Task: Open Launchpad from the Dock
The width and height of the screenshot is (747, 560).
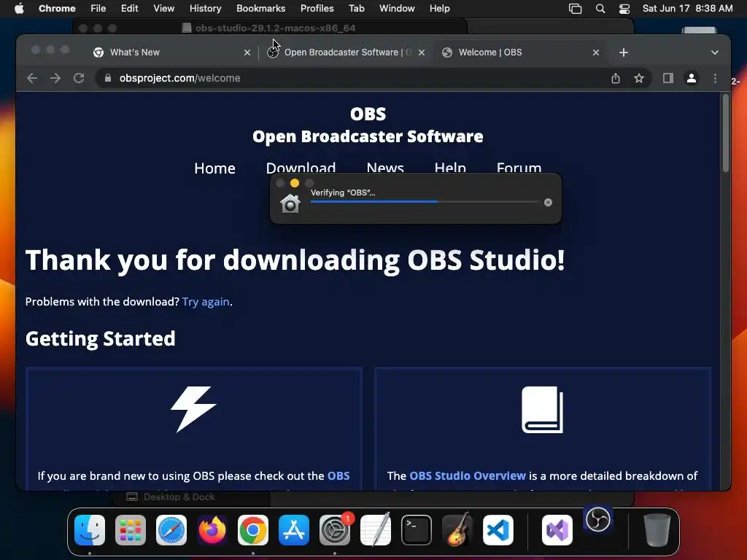Action: 131,530
